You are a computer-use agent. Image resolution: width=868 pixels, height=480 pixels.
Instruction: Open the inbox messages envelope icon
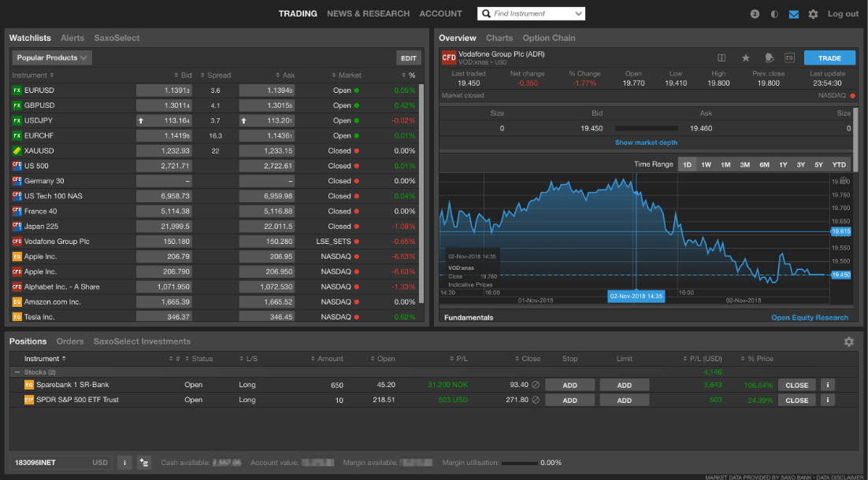[x=794, y=13]
